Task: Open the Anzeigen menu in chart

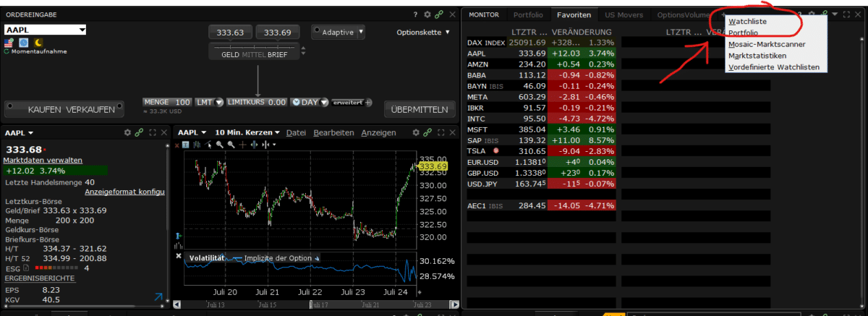Action: pyautogui.click(x=378, y=133)
